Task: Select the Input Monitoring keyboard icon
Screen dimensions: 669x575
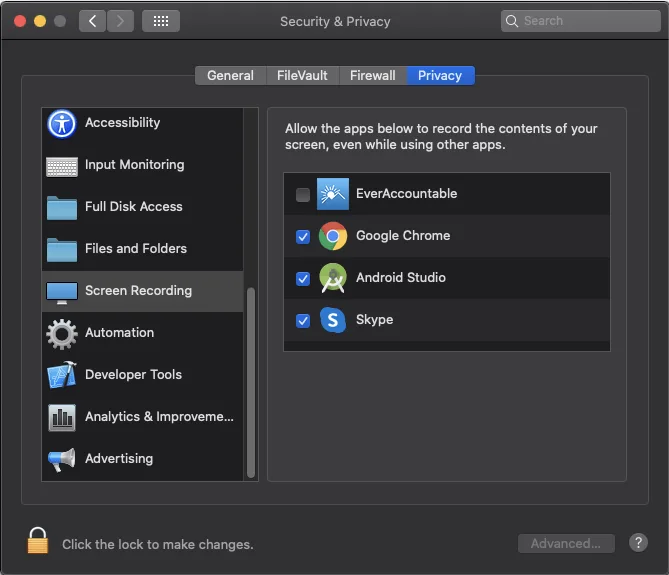Action: tap(62, 166)
